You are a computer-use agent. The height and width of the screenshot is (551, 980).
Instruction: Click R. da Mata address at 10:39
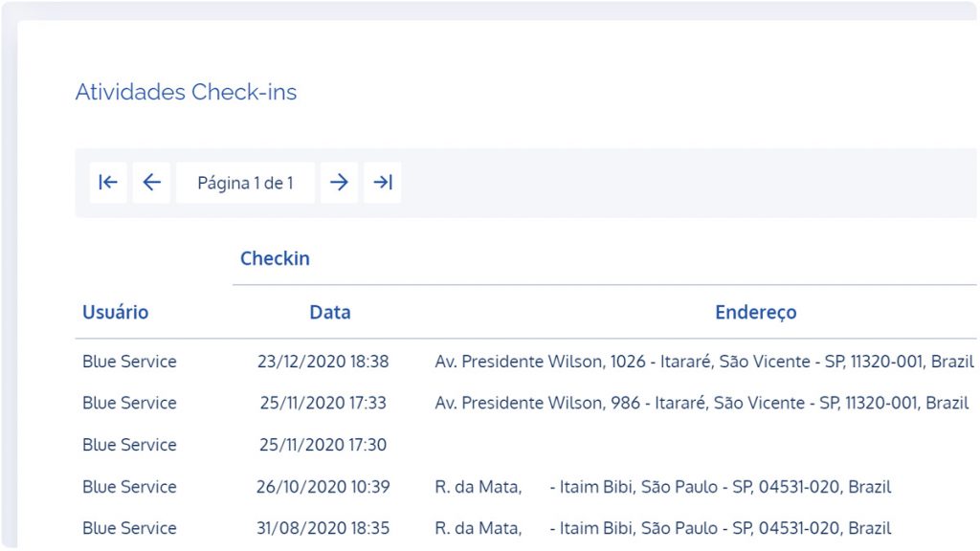pyautogui.click(x=663, y=487)
